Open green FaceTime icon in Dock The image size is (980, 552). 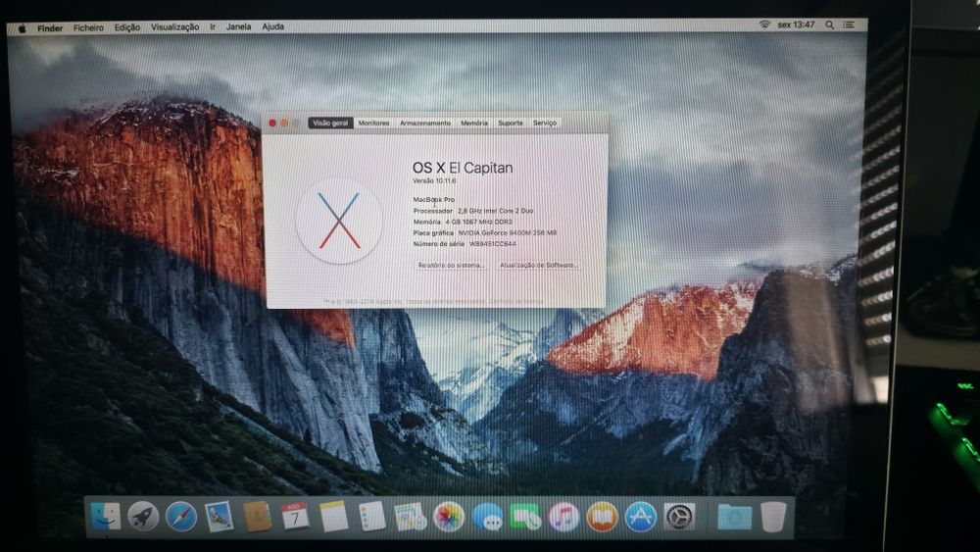525,518
